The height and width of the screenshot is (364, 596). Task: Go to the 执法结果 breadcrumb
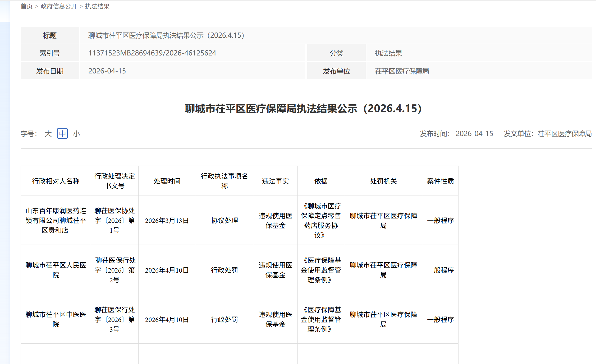[97, 6]
